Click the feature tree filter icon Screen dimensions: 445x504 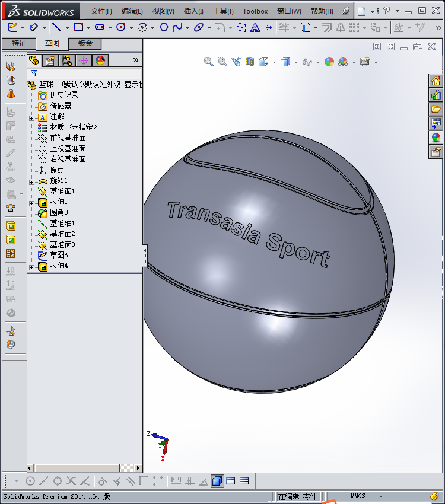(34, 74)
